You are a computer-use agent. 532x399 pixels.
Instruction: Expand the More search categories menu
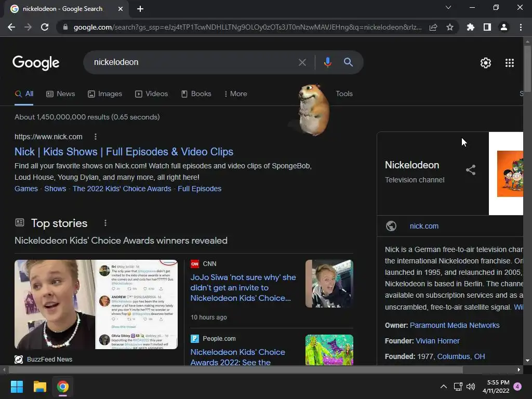tap(236, 94)
